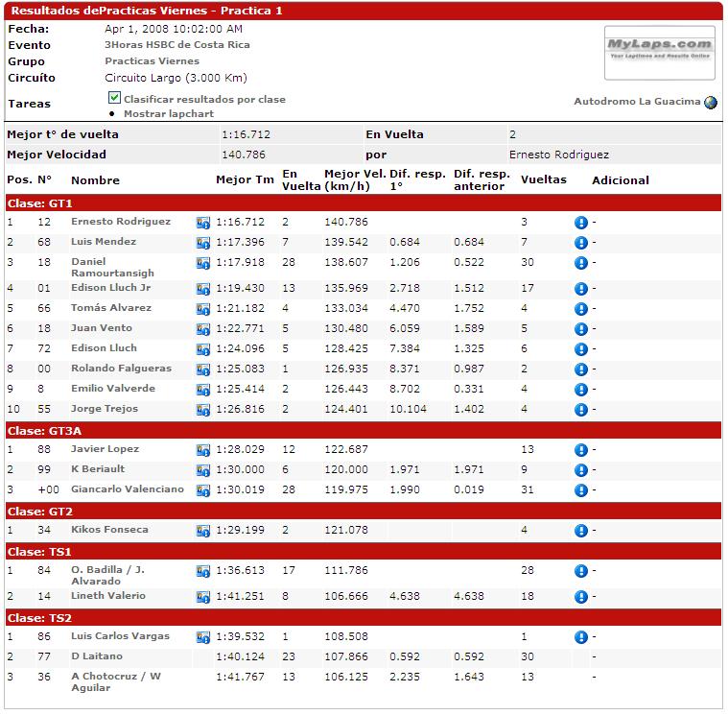Click lap icon next to Javier Lopez
728x715 pixels.
[x=203, y=450]
